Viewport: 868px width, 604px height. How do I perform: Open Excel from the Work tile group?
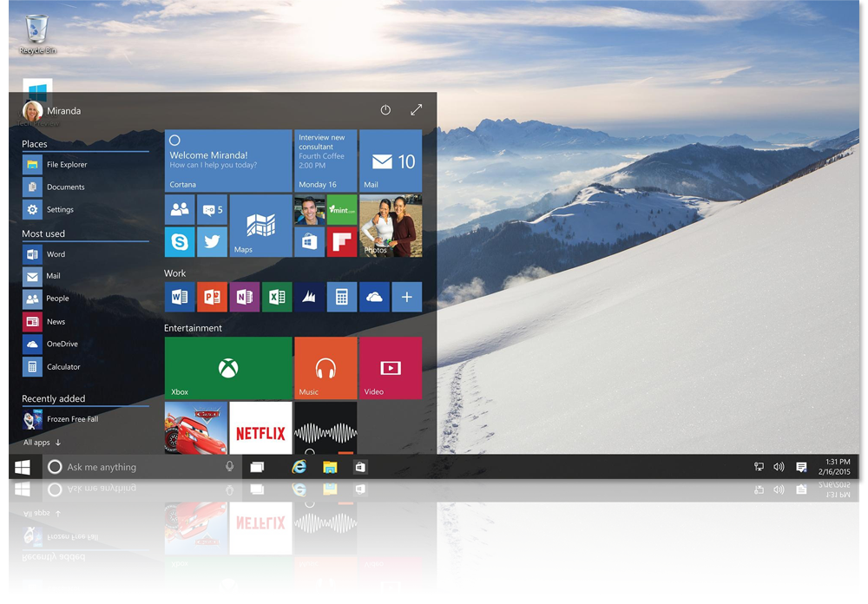tap(277, 297)
